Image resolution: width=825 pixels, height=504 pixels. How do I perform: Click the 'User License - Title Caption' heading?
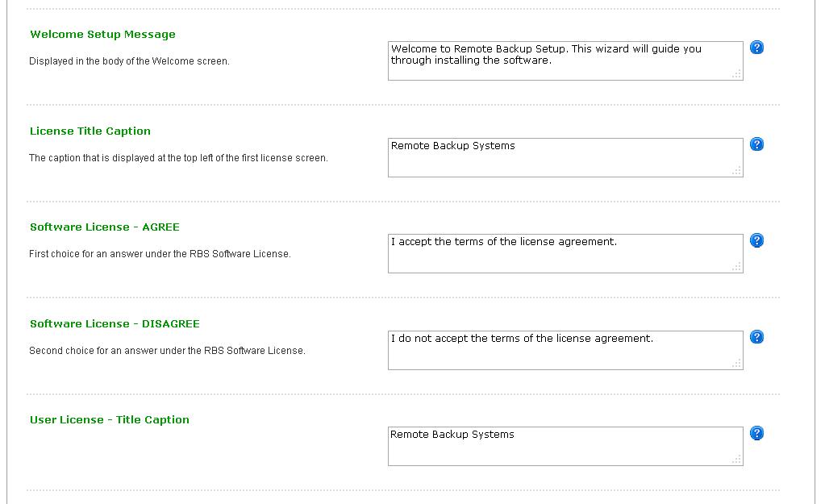[x=110, y=420]
